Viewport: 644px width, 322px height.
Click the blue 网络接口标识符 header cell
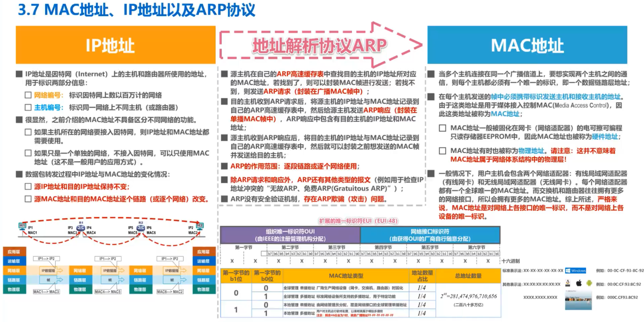430,235
